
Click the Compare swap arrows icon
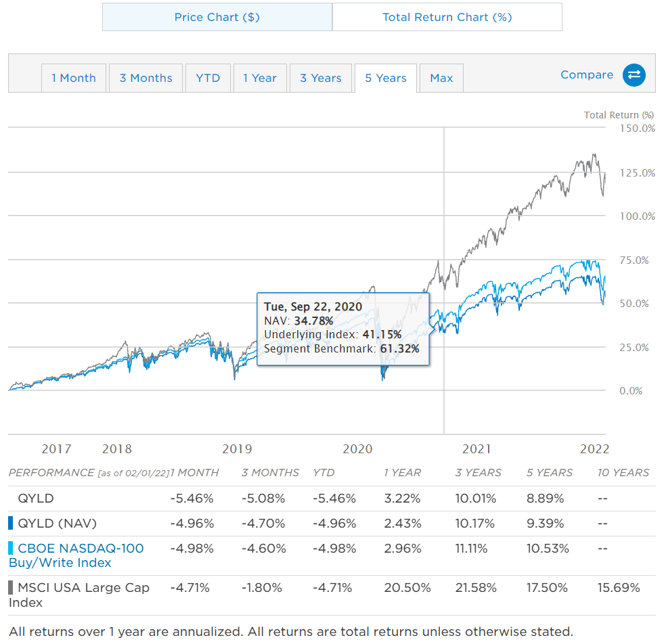[x=634, y=75]
